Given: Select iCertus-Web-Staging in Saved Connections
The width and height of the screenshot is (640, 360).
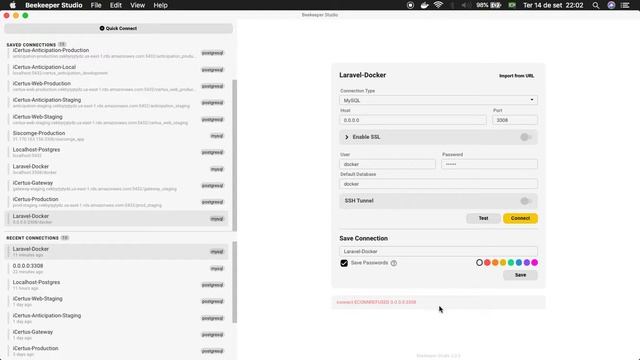Looking at the screenshot, I should coord(117,120).
